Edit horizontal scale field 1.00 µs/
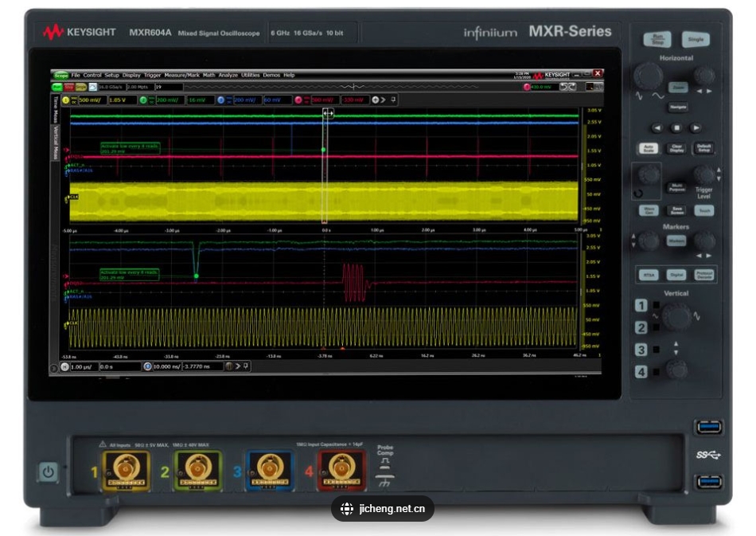 click(x=84, y=366)
